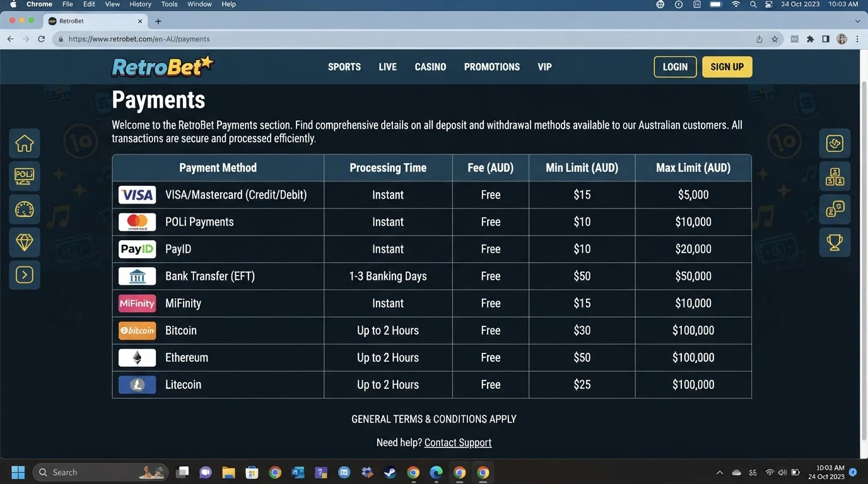The height and width of the screenshot is (484, 868).
Task: Click the Processing Time column header
Action: (388, 168)
